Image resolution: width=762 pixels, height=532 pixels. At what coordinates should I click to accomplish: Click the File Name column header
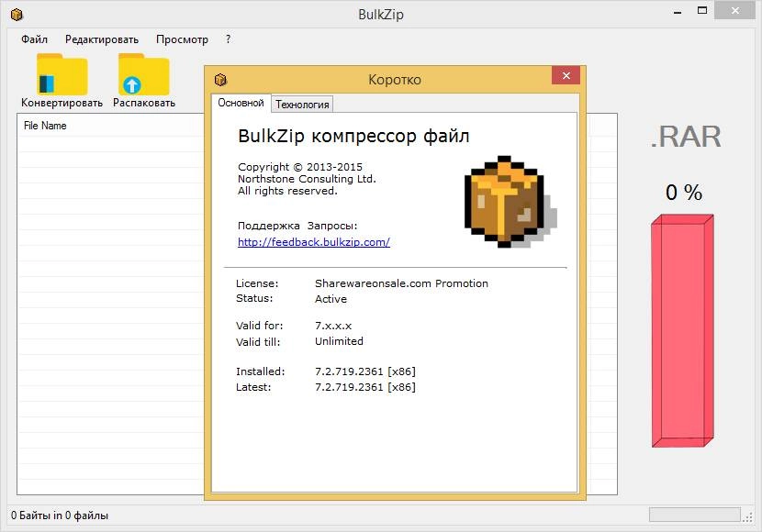[x=45, y=126]
